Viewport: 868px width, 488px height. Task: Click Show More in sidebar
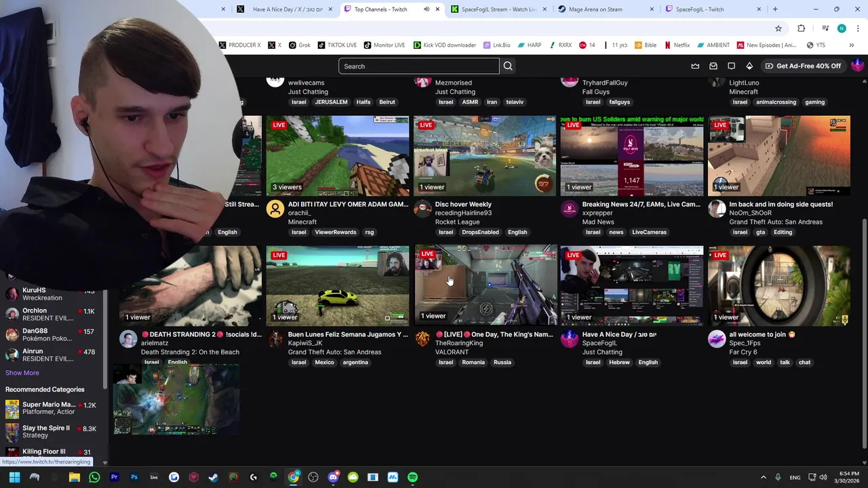pyautogui.click(x=22, y=373)
